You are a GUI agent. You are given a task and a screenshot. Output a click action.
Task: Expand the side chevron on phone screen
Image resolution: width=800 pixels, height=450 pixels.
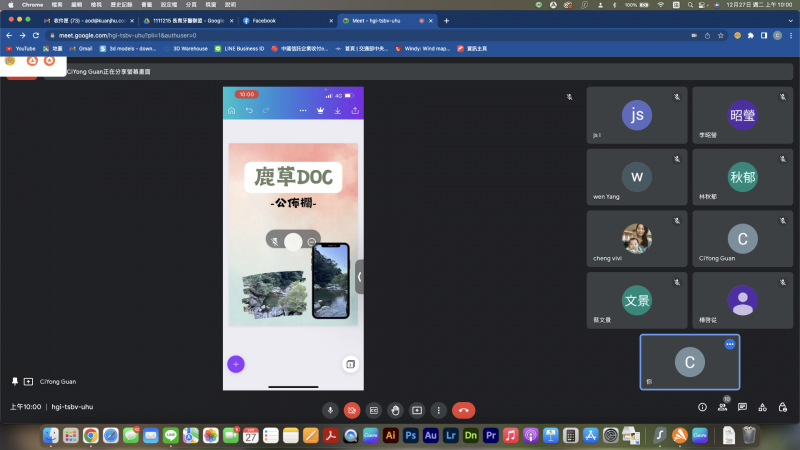(359, 277)
